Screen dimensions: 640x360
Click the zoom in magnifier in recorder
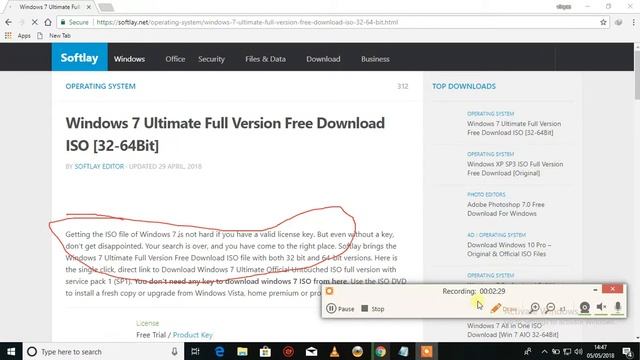point(534,308)
